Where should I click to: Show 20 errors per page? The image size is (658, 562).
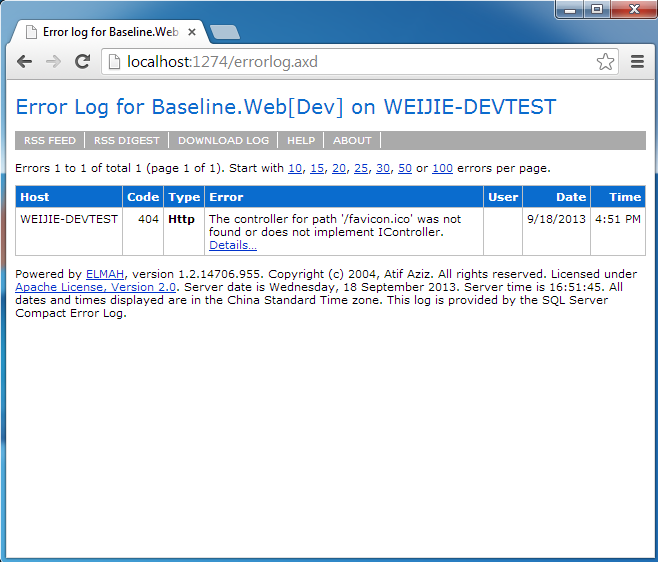(339, 168)
